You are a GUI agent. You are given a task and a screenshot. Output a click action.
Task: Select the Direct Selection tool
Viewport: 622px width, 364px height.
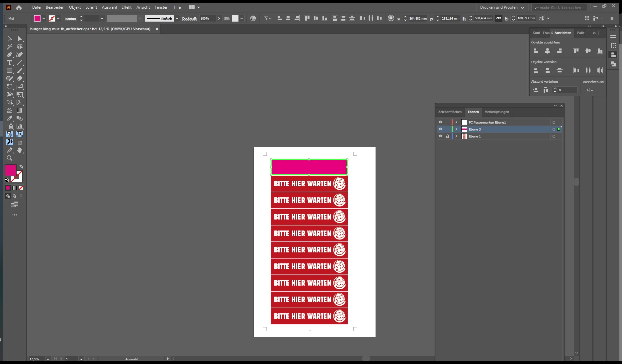pos(20,39)
